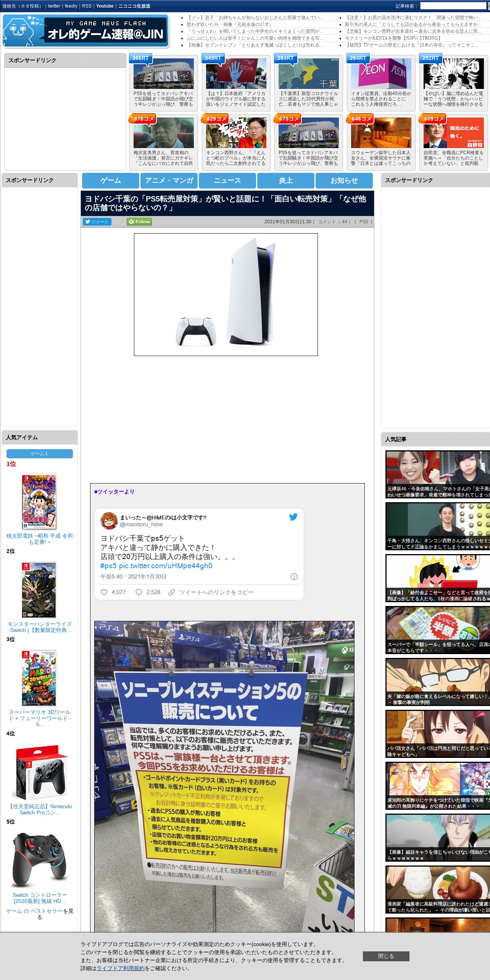The height and width of the screenshot is (980, 490).
Task: Open the pic.twitter.com/uHMpe44gh0 link
Action: click(x=166, y=566)
